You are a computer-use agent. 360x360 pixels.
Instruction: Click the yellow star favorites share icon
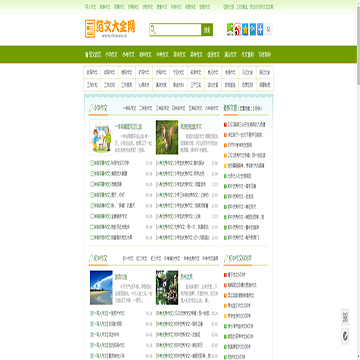point(245,30)
